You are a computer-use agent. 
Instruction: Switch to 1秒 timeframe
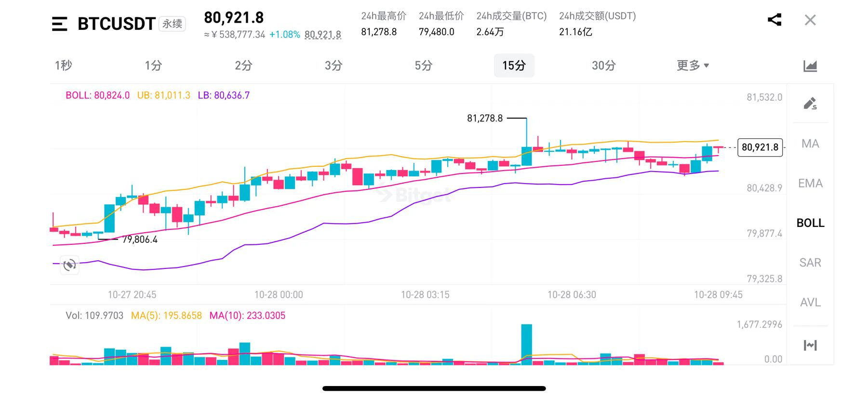[x=63, y=66]
